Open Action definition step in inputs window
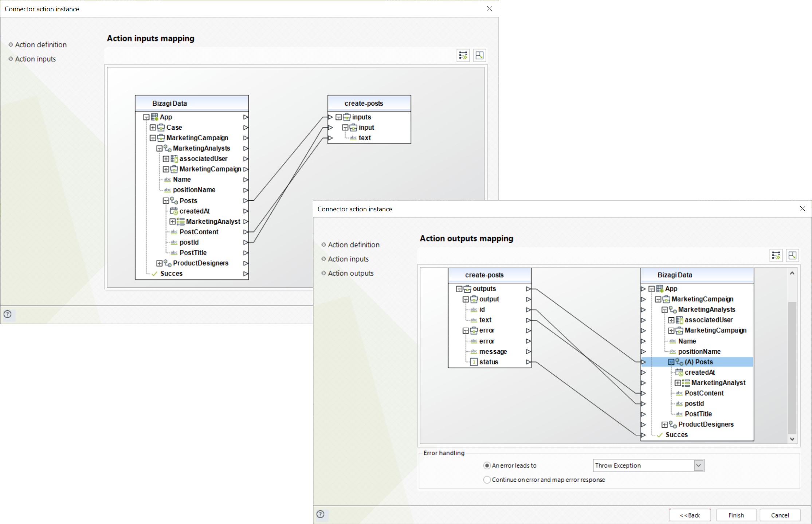 pos(41,44)
